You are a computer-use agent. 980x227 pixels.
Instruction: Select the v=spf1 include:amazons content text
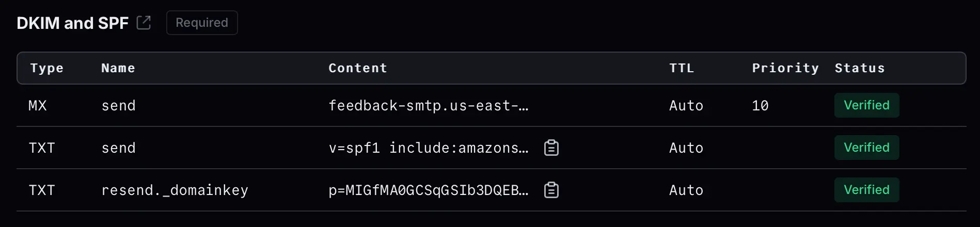(428, 148)
